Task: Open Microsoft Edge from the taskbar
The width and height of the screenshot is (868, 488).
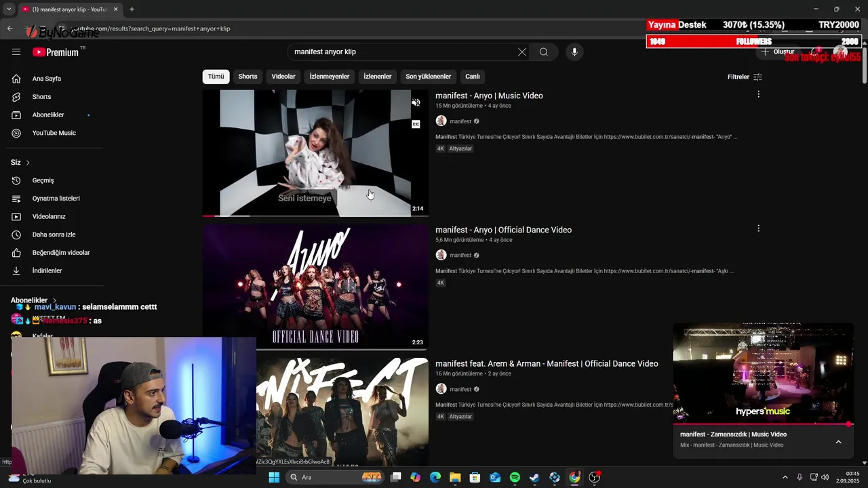Action: [435, 477]
